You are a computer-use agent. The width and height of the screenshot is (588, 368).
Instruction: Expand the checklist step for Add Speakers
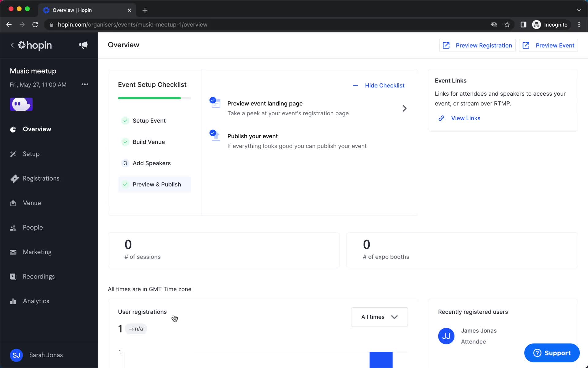tap(152, 163)
